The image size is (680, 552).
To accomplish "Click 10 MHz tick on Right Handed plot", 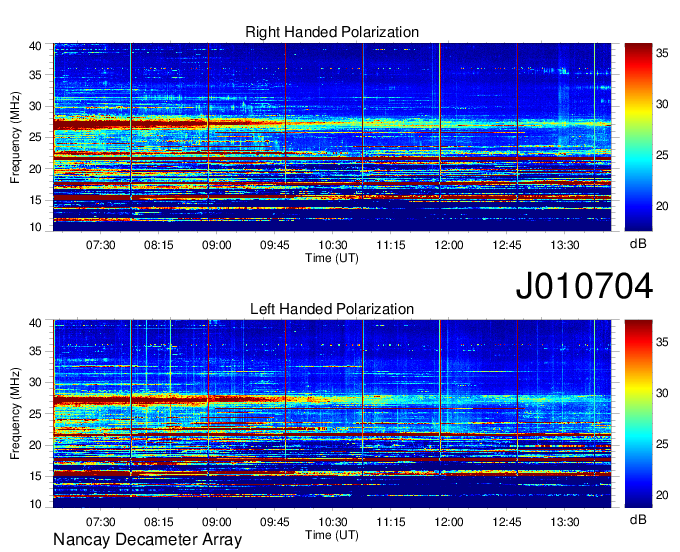I will (x=36, y=227).
